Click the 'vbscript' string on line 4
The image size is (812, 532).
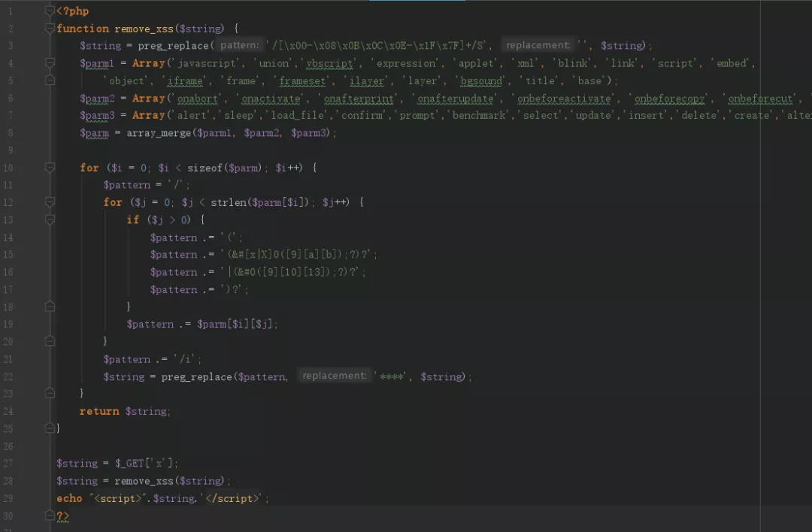point(329,63)
